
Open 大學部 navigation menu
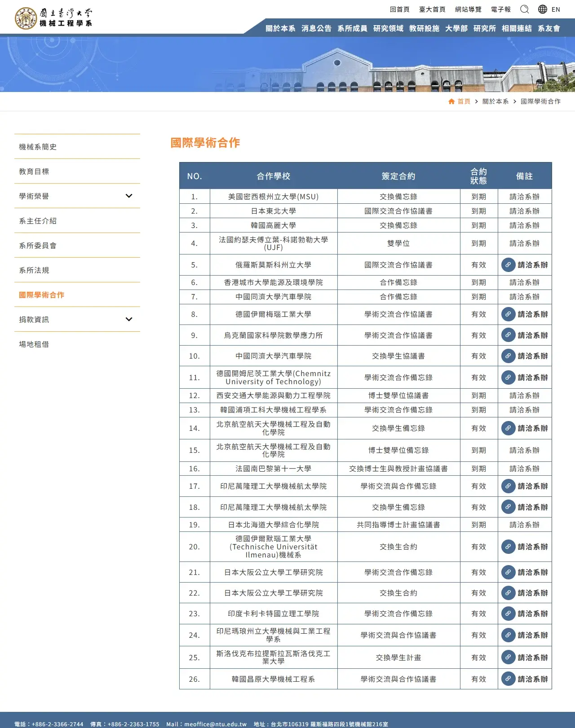pos(456,28)
